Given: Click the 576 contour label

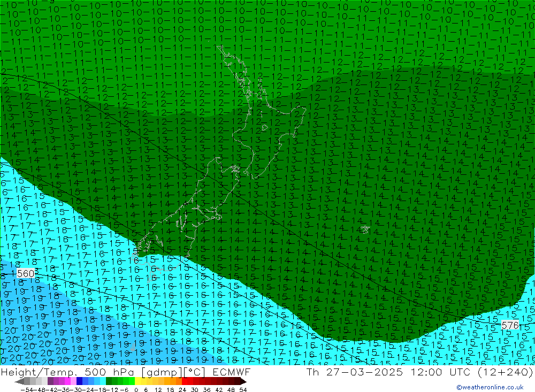Looking at the screenshot, I should click(x=510, y=325).
